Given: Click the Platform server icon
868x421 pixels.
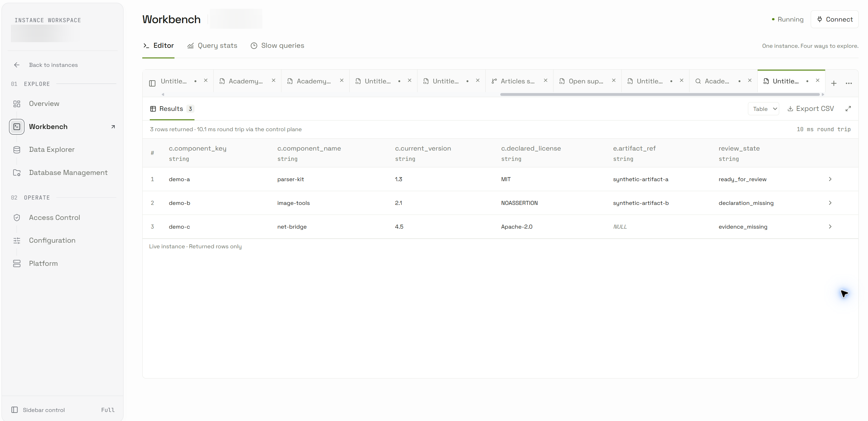Looking at the screenshot, I should click(x=17, y=264).
